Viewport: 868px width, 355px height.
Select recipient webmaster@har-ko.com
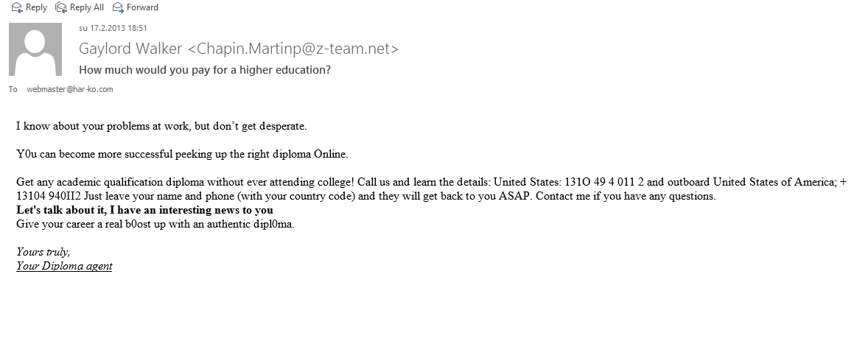tap(70, 89)
